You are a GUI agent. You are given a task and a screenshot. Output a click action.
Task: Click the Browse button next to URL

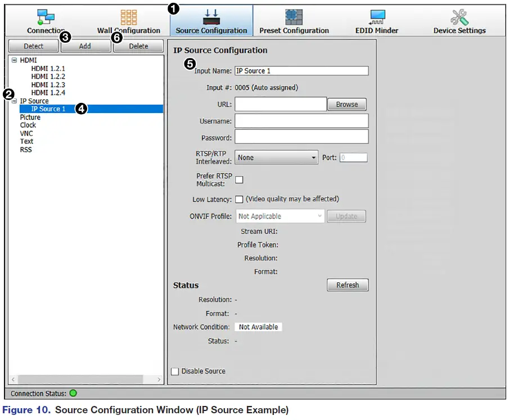[x=347, y=105]
